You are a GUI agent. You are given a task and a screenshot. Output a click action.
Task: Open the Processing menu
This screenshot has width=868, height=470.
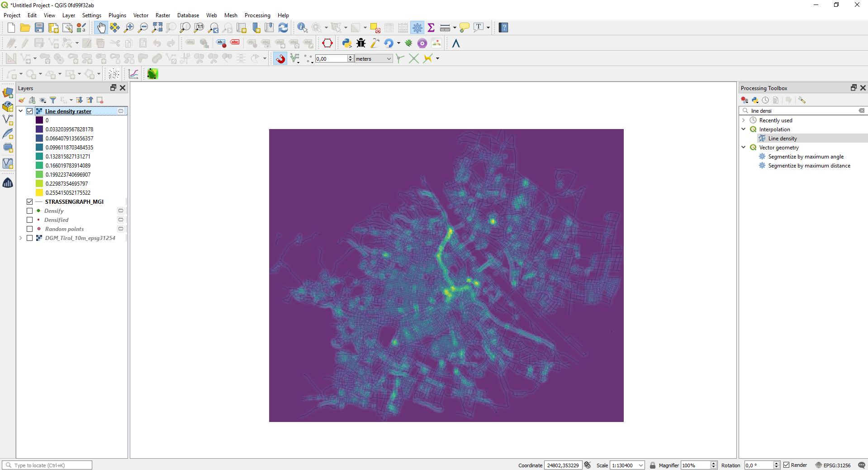(257, 15)
